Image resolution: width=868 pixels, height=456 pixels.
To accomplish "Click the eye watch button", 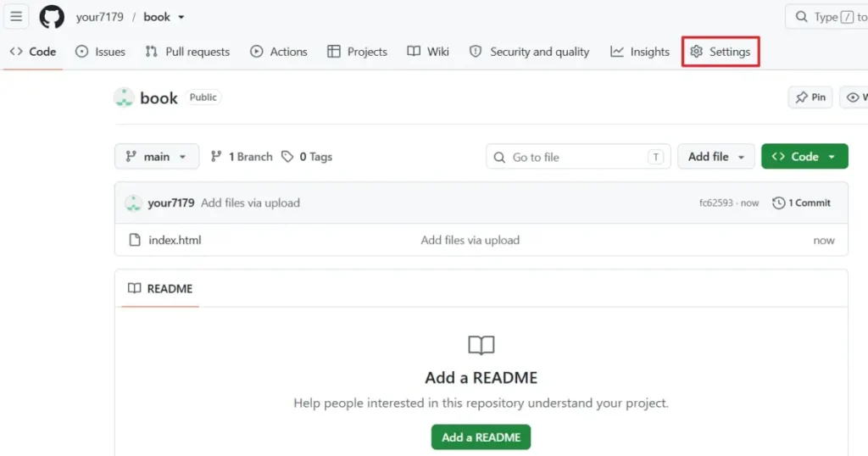I will coord(854,97).
